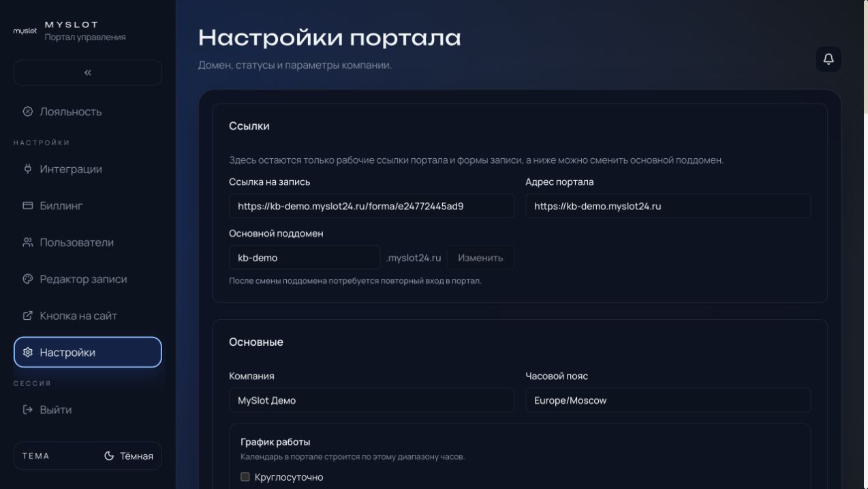Viewport: 868px width, 489px height.
Task: Open Редактор записи page
Action: click(88, 279)
